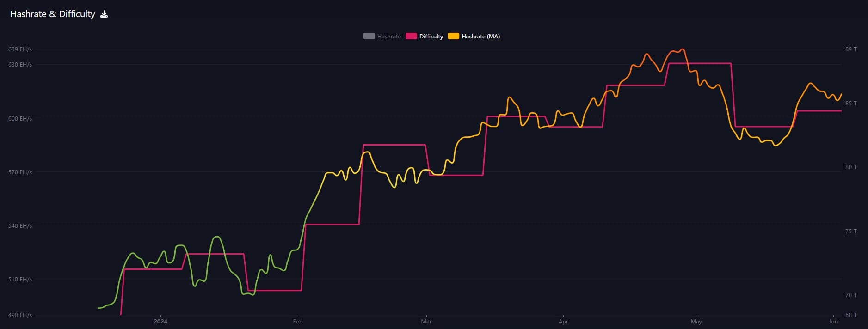Click the '540 EH/s' axis label
868x329 pixels.
point(20,226)
